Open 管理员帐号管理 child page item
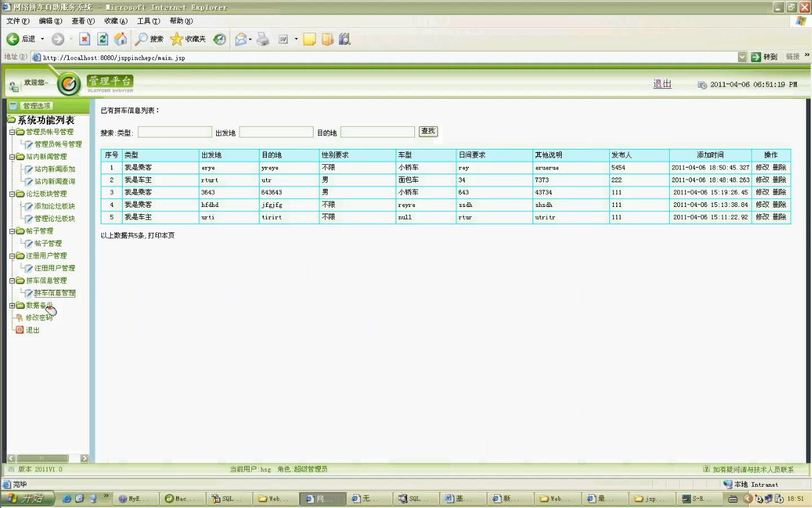812x508 pixels. [x=58, y=144]
